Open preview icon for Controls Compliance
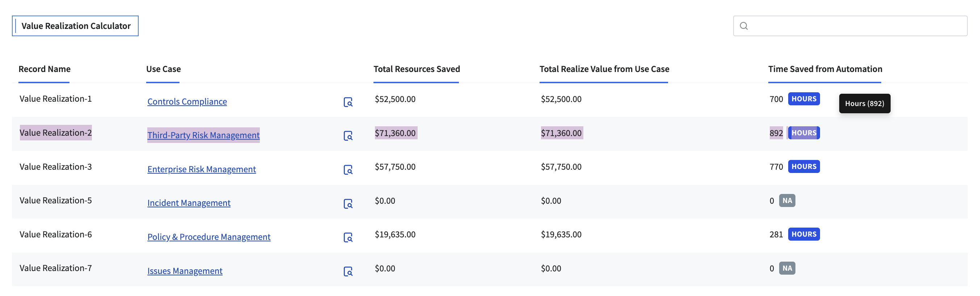The image size is (980, 296). pyautogui.click(x=348, y=102)
